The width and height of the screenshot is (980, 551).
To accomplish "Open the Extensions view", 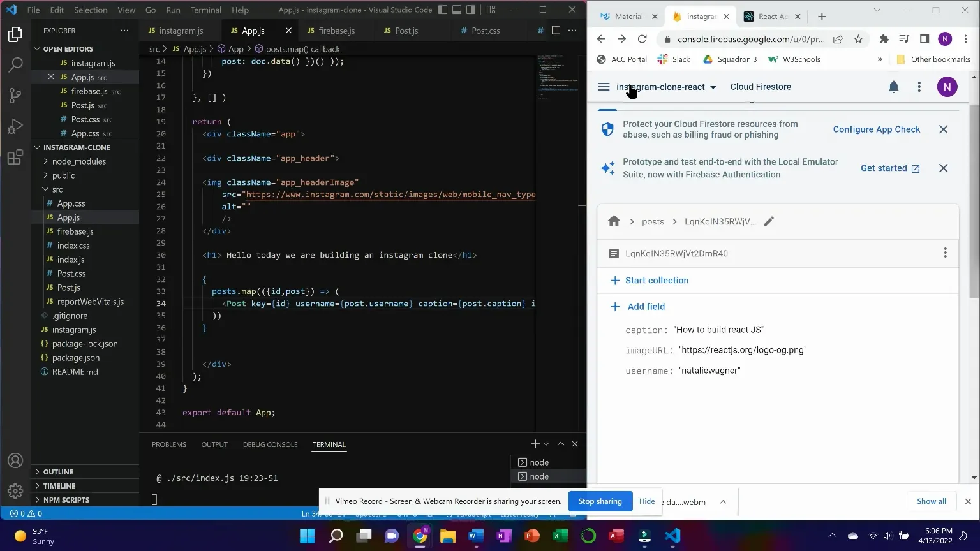I will pyautogui.click(x=15, y=157).
